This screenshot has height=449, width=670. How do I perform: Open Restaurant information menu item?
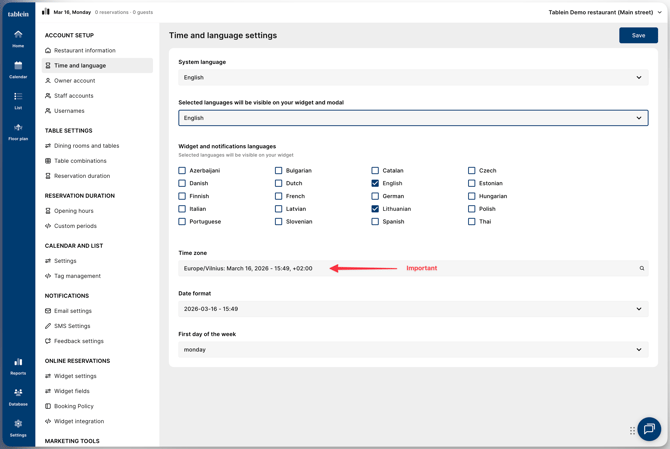pos(84,50)
